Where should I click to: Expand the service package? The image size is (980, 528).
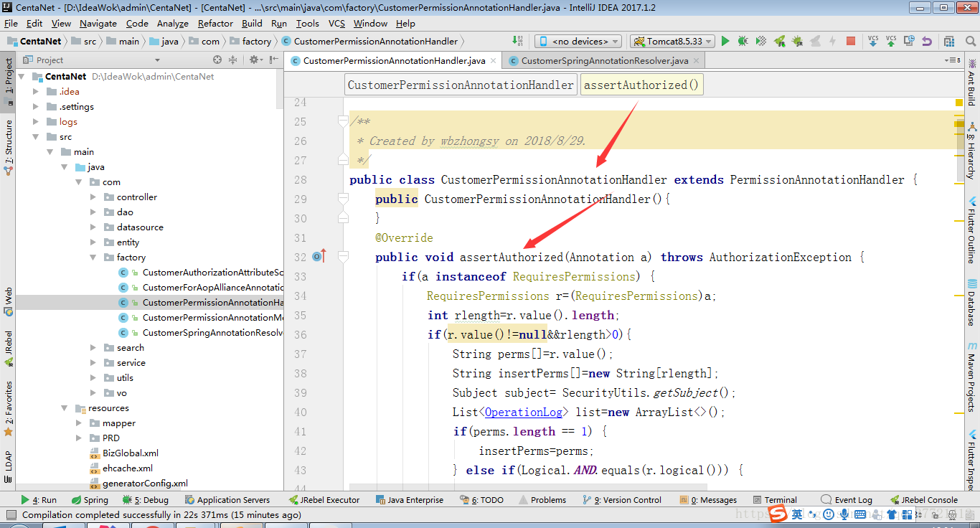pyautogui.click(x=93, y=362)
